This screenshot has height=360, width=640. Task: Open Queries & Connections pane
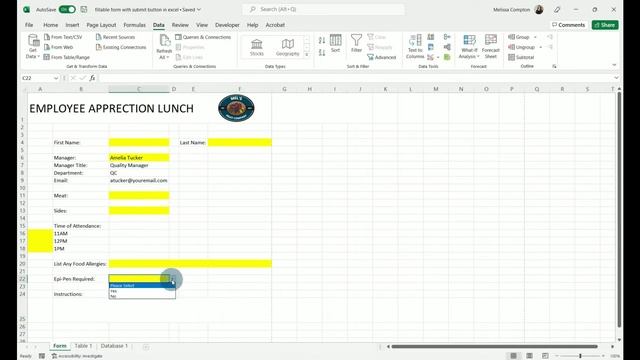coord(203,37)
